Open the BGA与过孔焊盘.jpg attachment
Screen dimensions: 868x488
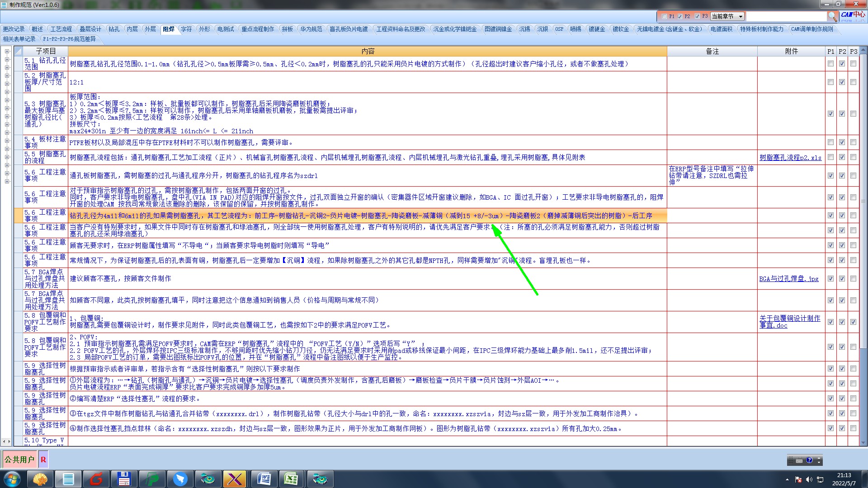pos(788,279)
